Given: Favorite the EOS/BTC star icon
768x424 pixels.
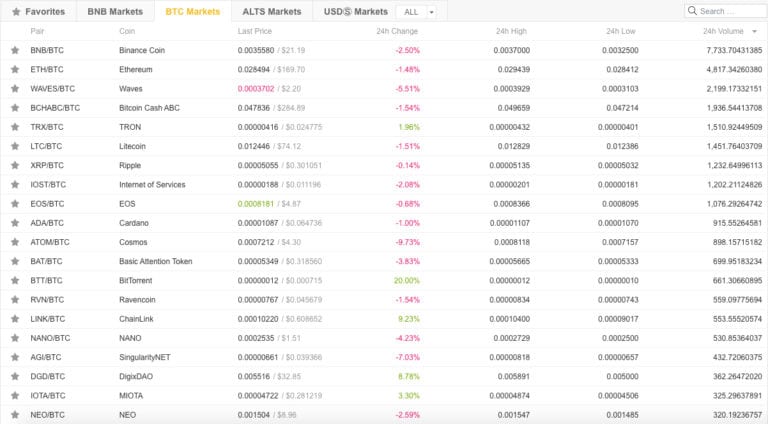Looking at the screenshot, I should [x=15, y=204].
